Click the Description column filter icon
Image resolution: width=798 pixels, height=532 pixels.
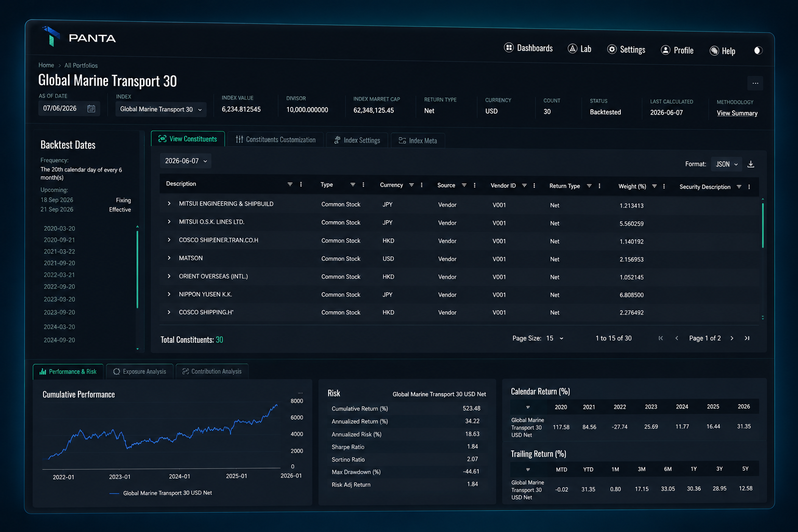pyautogui.click(x=290, y=184)
